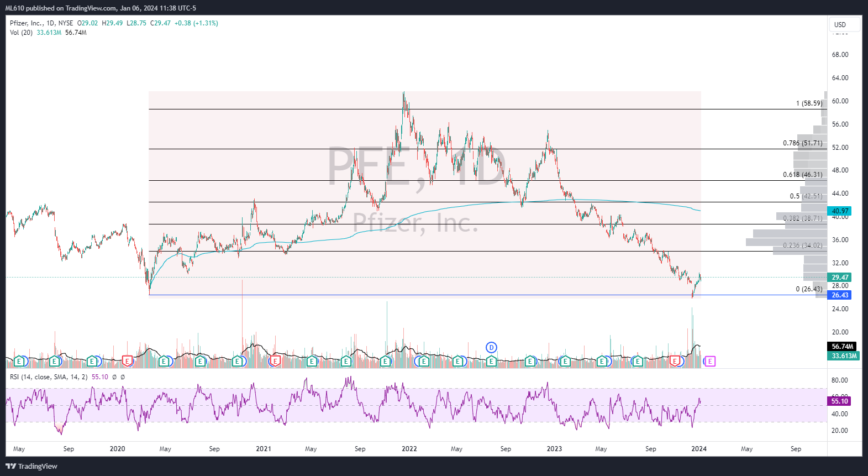Image resolution: width=868 pixels, height=476 pixels.
Task: Click the 60.00 price axis label
Action: tap(840, 101)
